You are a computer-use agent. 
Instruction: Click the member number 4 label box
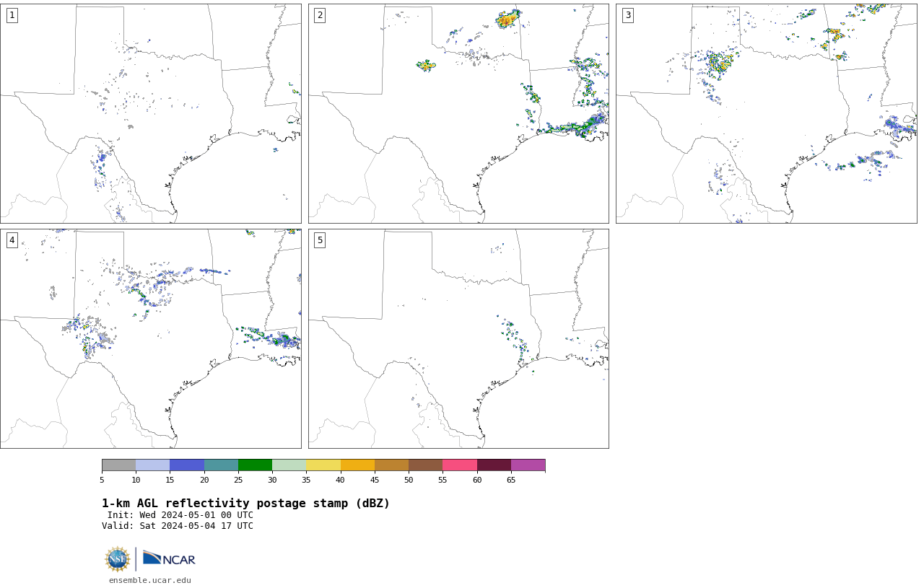pos(12,240)
